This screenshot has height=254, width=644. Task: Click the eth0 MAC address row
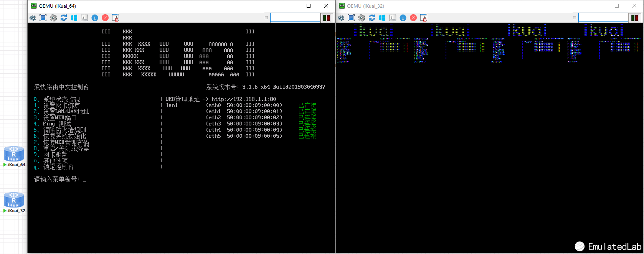(x=244, y=106)
